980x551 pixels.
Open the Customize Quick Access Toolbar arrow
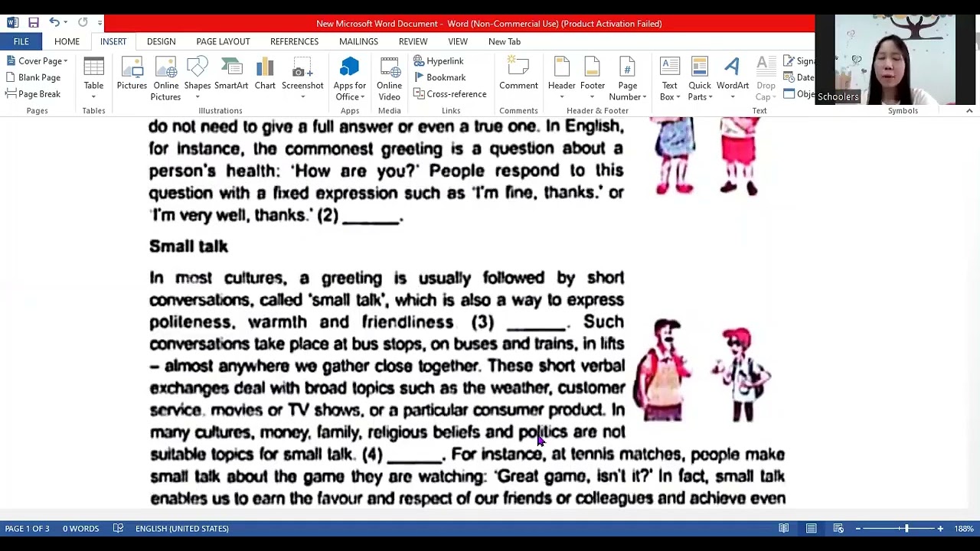100,23
